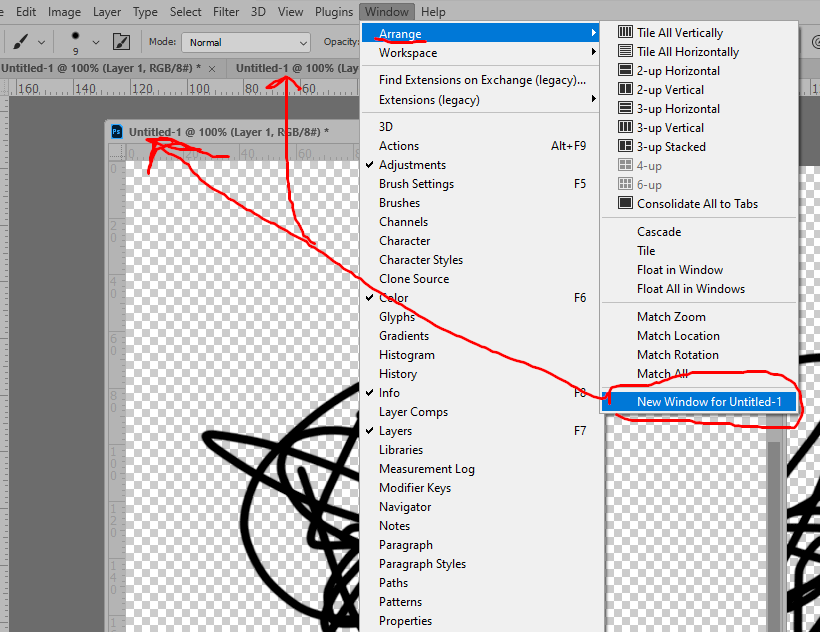Expand the brush tool preset arrow
820x632 pixels.
point(42,42)
